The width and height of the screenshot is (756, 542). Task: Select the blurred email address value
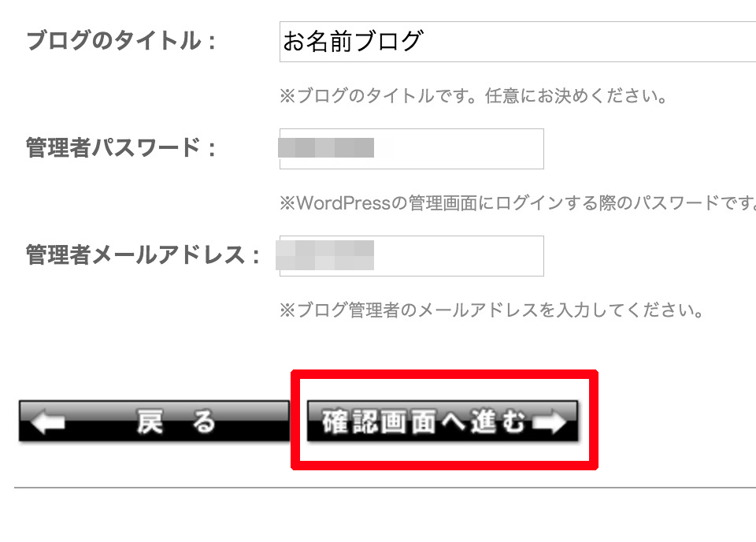coord(325,254)
